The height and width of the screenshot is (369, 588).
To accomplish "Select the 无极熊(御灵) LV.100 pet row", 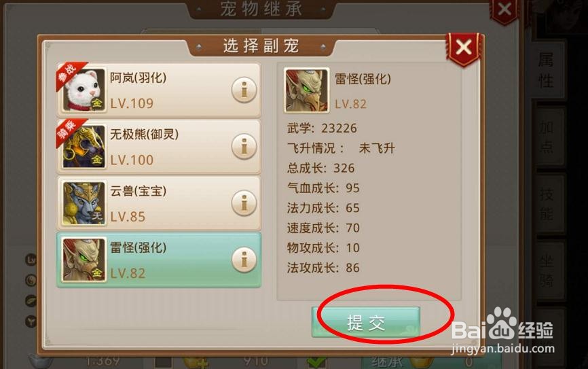I will pos(159,146).
